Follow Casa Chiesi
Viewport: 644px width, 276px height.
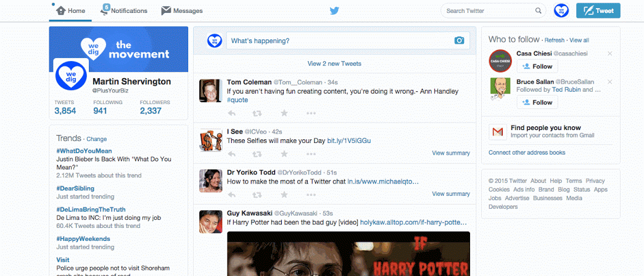click(537, 67)
